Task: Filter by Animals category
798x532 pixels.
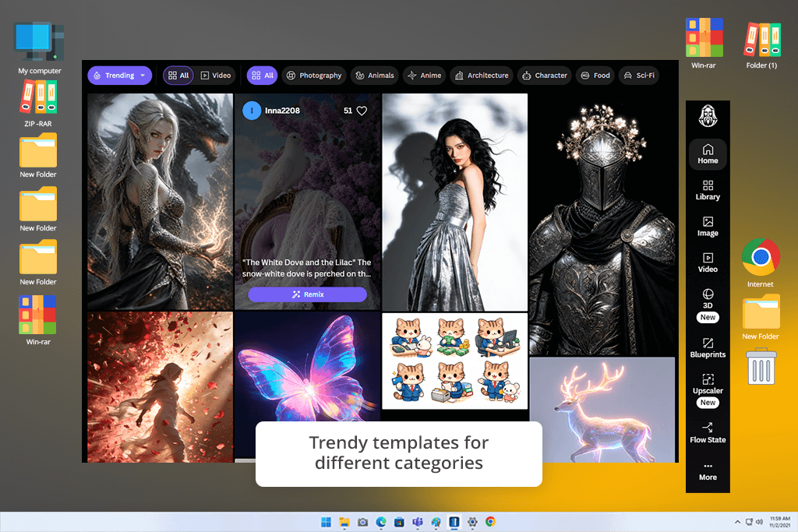Action: [x=375, y=76]
